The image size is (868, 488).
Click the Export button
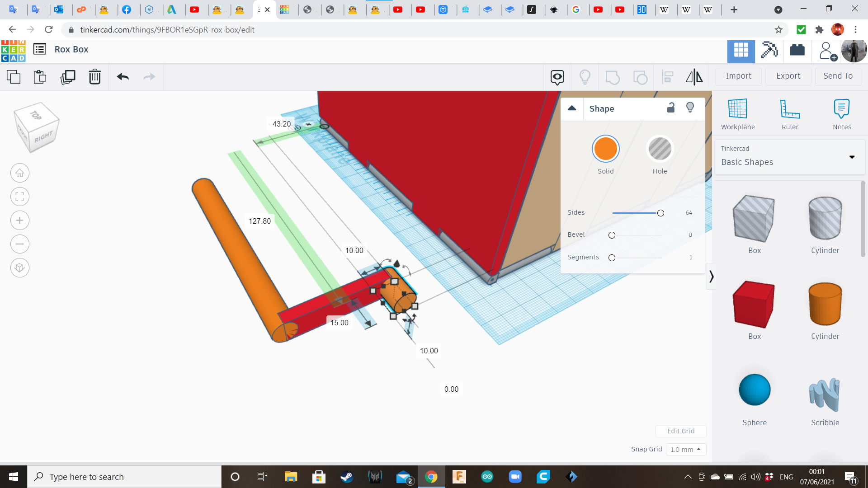tap(788, 76)
